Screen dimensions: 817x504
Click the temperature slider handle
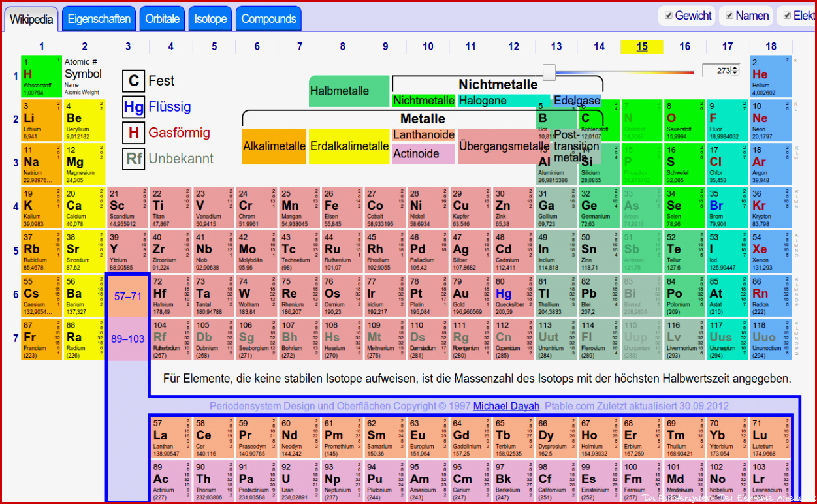549,72
